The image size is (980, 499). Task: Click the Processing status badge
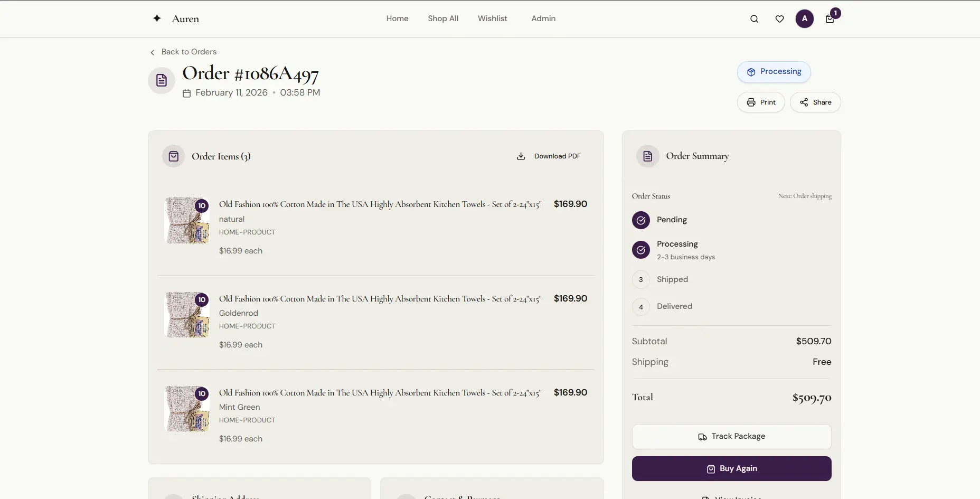point(774,71)
